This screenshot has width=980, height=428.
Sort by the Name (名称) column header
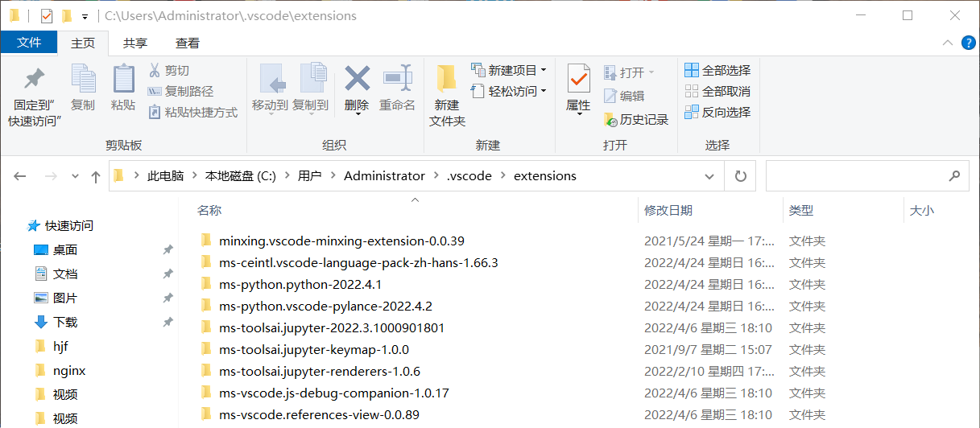[x=209, y=210]
